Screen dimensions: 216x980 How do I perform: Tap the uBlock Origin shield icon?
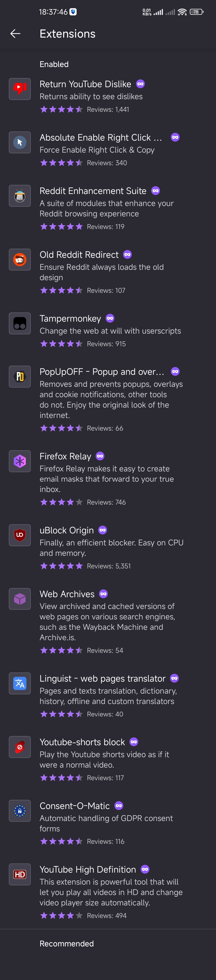pos(20,535)
